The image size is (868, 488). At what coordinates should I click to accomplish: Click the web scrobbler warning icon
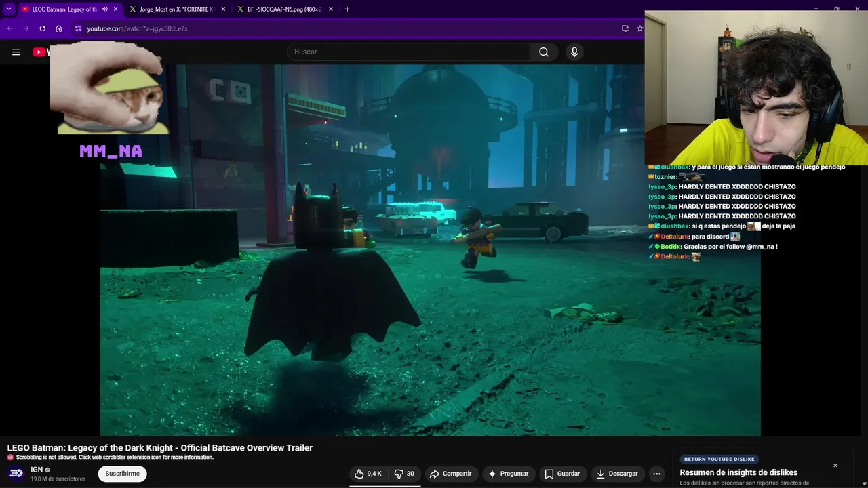10,457
